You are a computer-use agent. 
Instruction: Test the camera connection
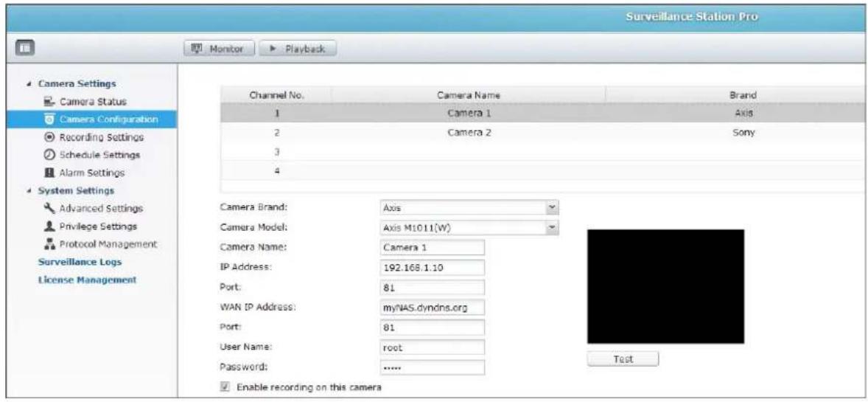(623, 359)
